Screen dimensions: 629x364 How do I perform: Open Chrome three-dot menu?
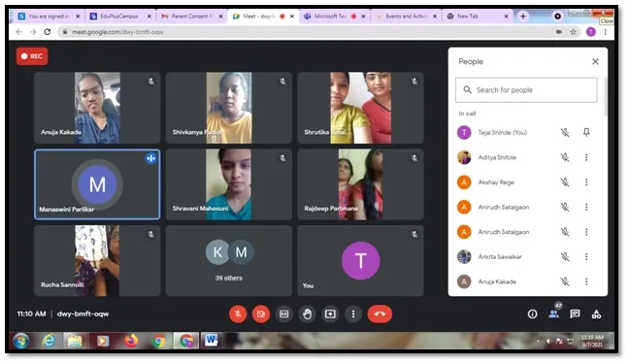pyautogui.click(x=606, y=32)
